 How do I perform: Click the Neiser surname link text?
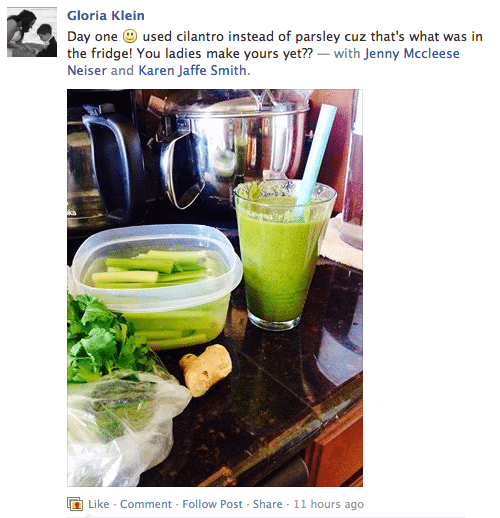87,70
